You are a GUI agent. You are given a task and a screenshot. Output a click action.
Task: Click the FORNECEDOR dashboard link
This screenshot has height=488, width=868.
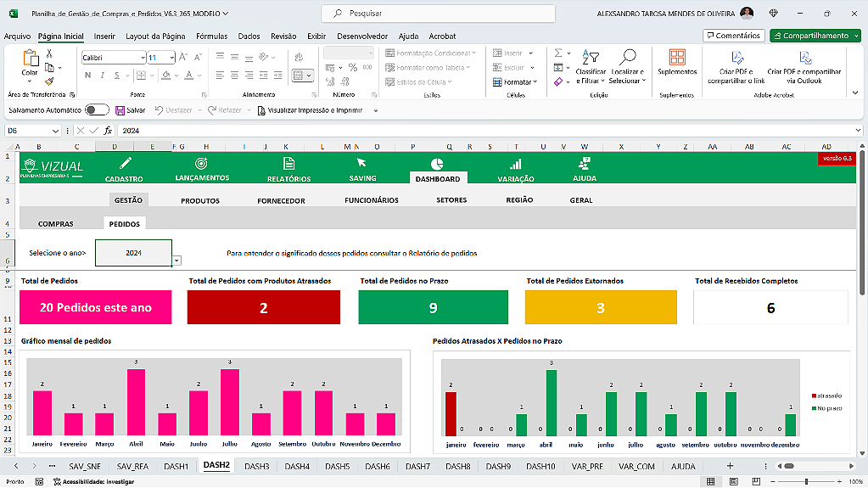tap(281, 200)
